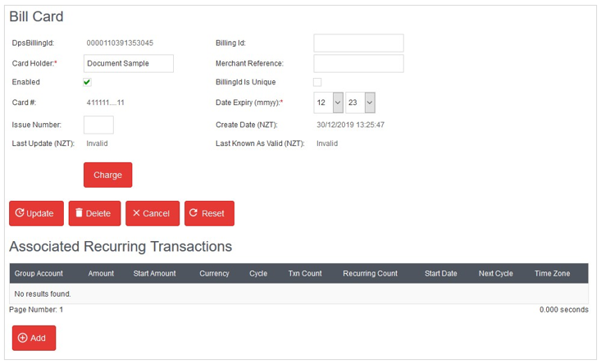601x364 pixels.
Task: Click the Update button refresh icon
Action: click(x=20, y=213)
